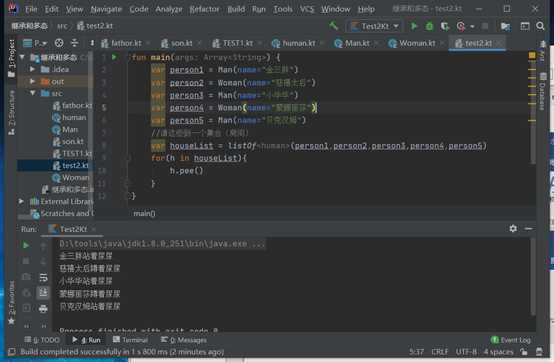This screenshot has height=362, width=554.
Task: Open the Event Log
Action: click(511, 340)
